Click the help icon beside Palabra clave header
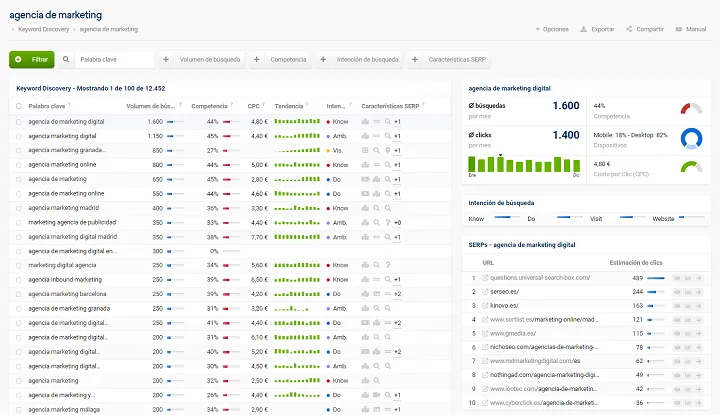Screen dimensions: 720x415 point(69,105)
